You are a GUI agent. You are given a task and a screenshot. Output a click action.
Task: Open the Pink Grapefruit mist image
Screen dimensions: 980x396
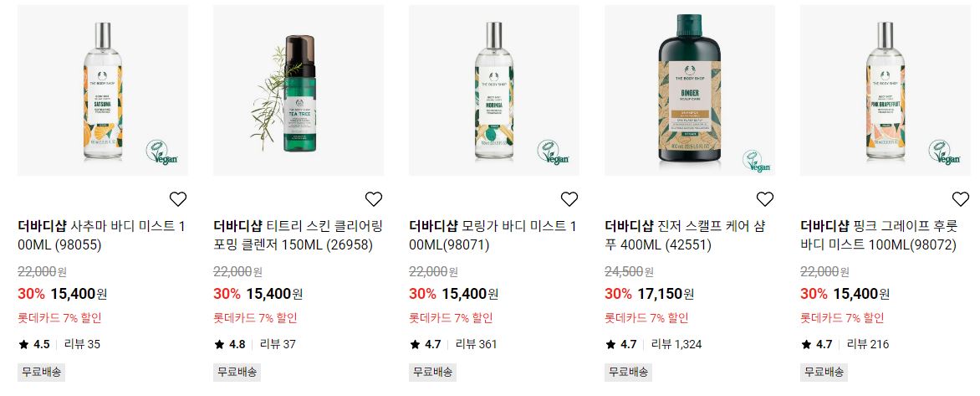tap(885, 90)
